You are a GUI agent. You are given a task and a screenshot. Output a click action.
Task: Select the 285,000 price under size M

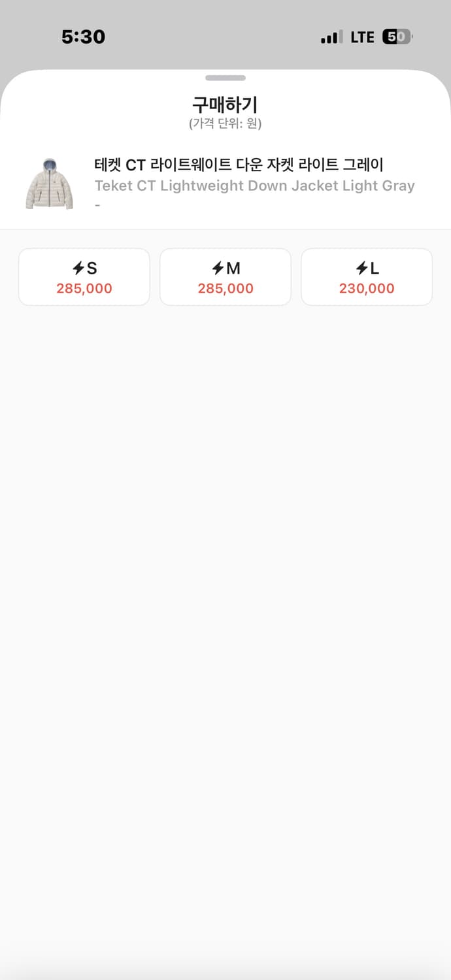[x=225, y=288]
